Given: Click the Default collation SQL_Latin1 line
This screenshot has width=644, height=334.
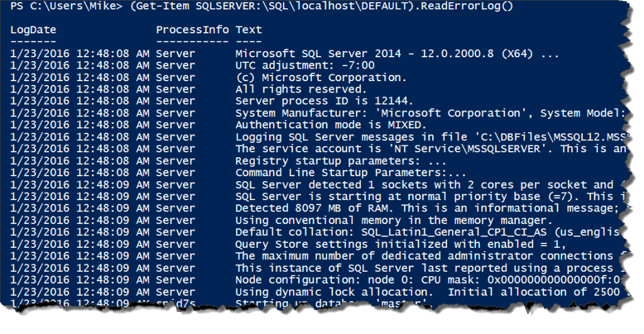Looking at the screenshot, I should click(428, 233).
